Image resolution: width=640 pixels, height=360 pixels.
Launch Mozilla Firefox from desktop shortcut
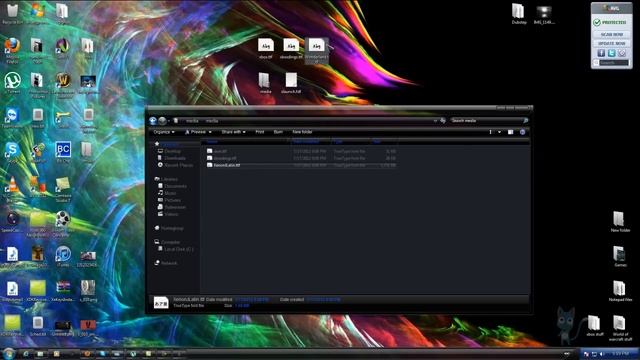pos(12,49)
